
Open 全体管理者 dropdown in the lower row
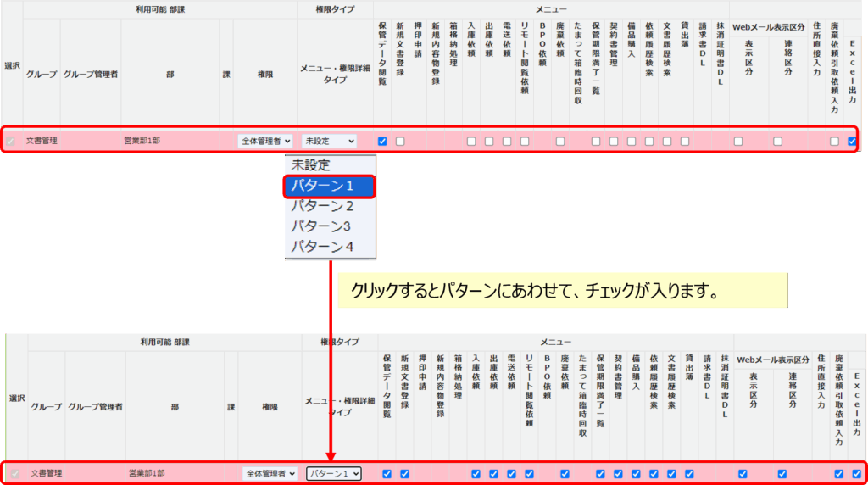click(270, 473)
